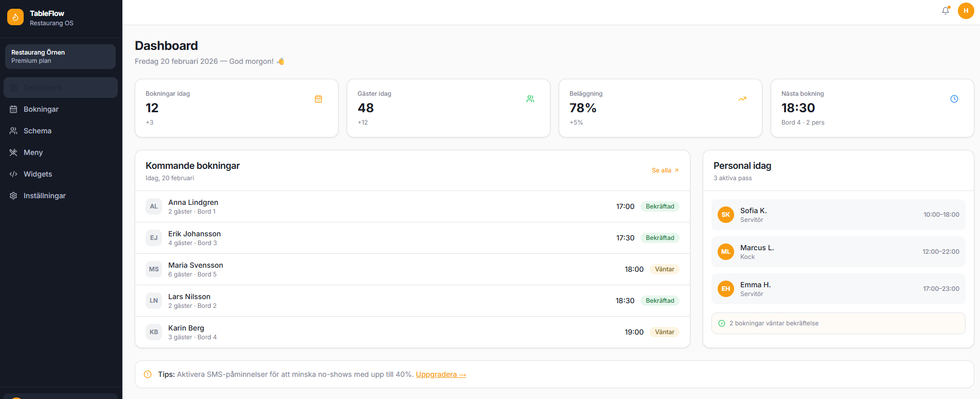Open the notifications bell

point(946,10)
